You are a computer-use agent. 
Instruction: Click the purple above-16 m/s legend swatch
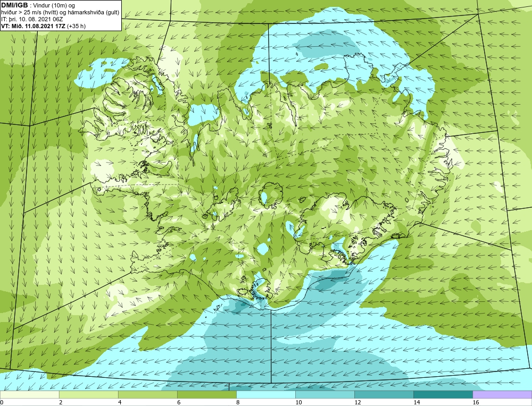pyautogui.click(x=502, y=395)
